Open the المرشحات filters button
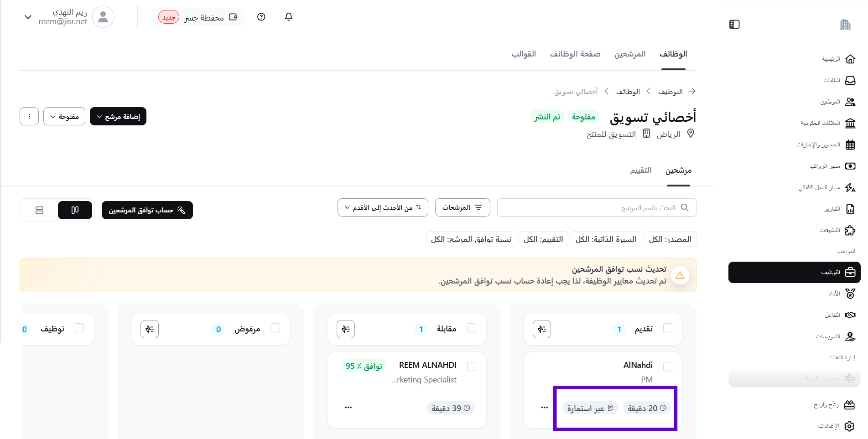 [x=462, y=208]
